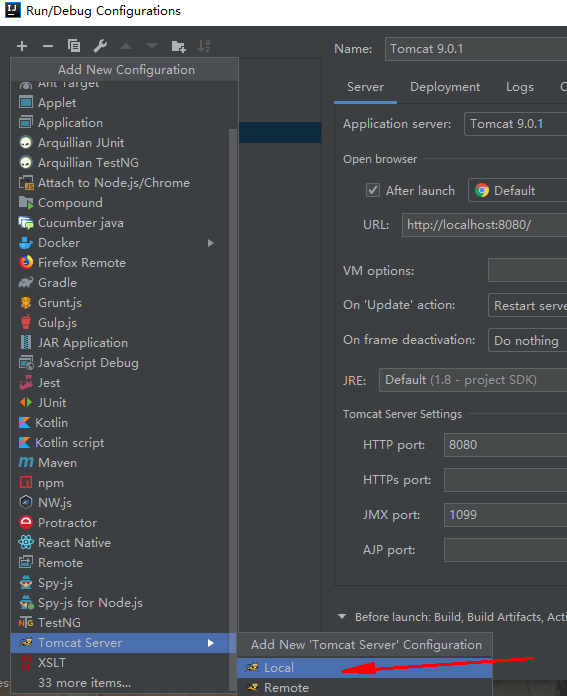Image resolution: width=567 pixels, height=696 pixels.
Task: Click the HTTPs port field
Action: click(505, 480)
